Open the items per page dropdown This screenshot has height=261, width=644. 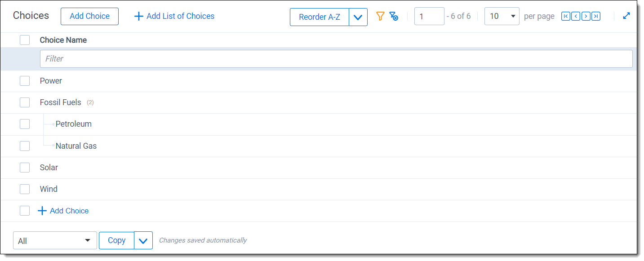click(502, 16)
